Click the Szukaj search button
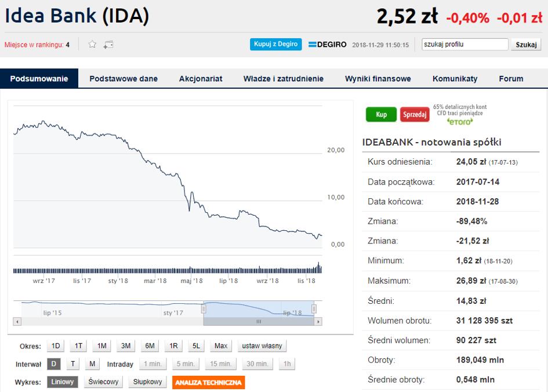548x392 pixels. pyautogui.click(x=526, y=45)
